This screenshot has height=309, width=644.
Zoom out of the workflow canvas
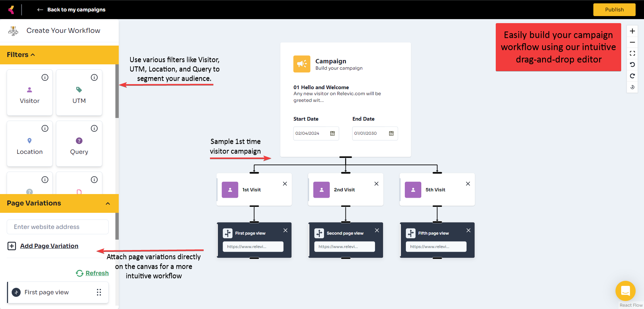(x=632, y=42)
